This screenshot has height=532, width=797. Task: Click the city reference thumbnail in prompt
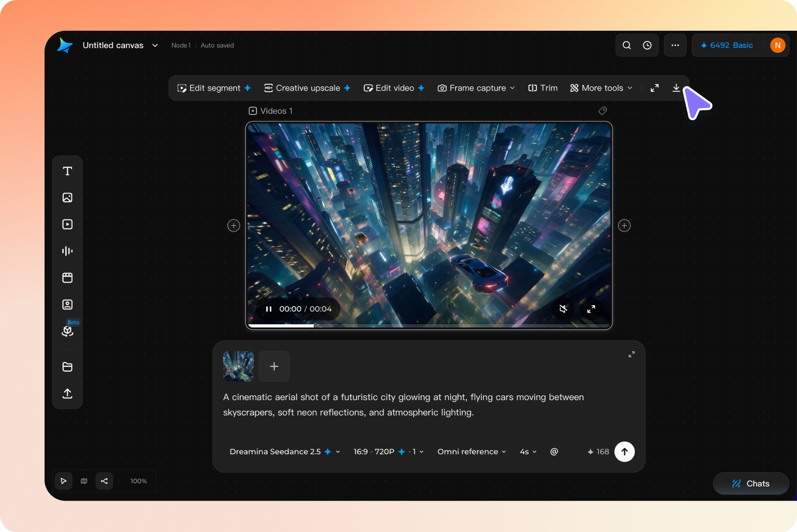[238, 366]
